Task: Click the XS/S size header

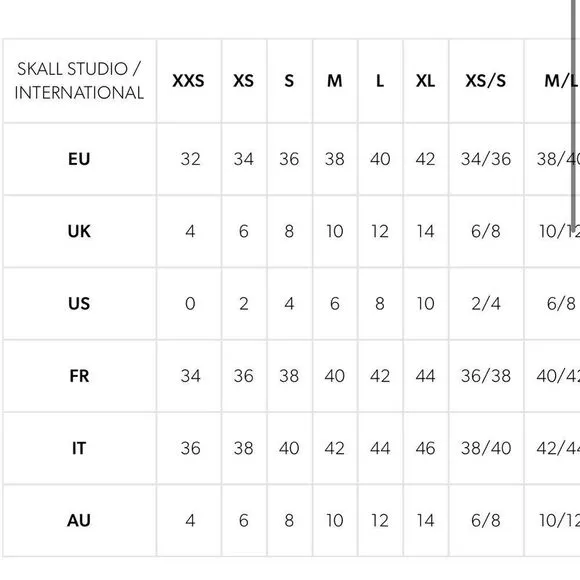Action: pyautogui.click(x=486, y=81)
